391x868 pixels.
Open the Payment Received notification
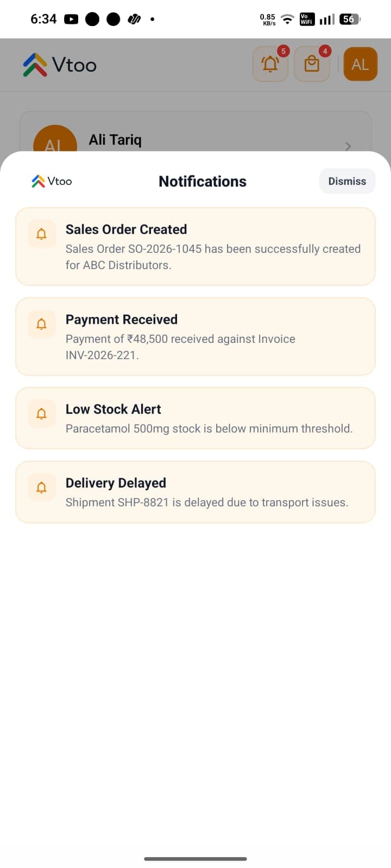(x=195, y=336)
